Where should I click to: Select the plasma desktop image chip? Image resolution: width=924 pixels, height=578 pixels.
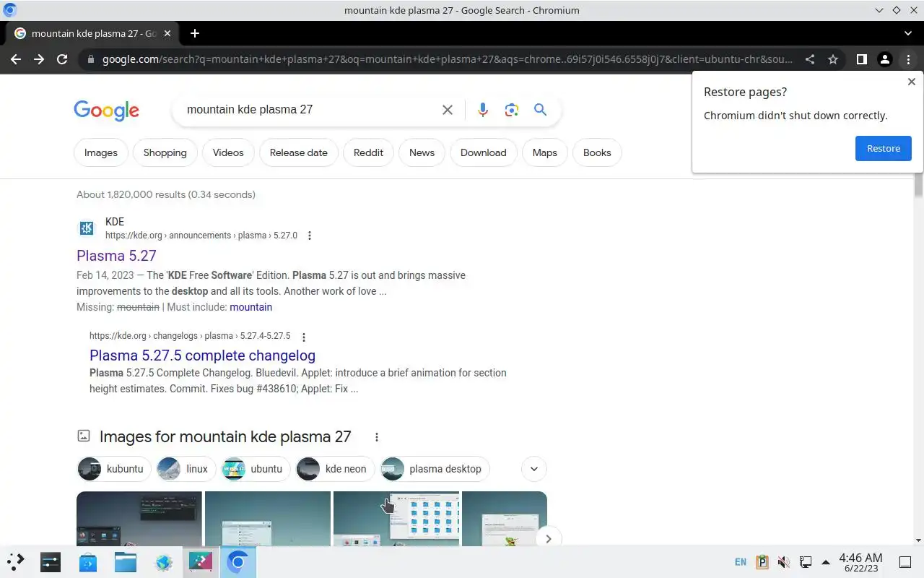click(435, 469)
